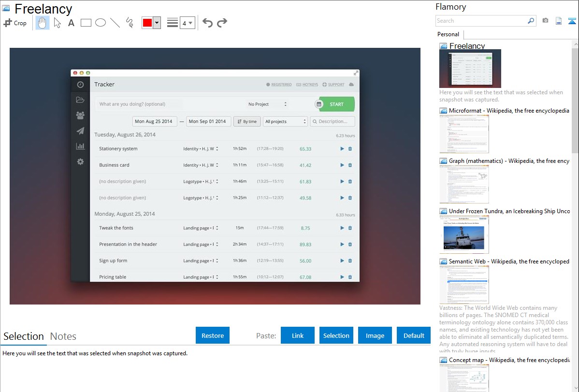Open the Freelancy snapshot thumbnail

pyautogui.click(x=470, y=69)
